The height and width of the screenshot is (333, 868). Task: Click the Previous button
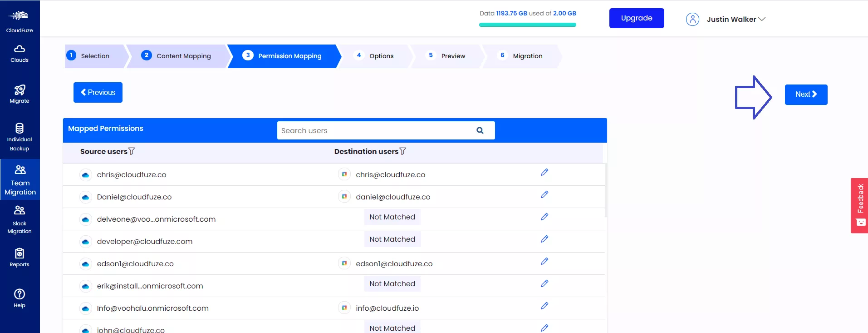(x=98, y=92)
